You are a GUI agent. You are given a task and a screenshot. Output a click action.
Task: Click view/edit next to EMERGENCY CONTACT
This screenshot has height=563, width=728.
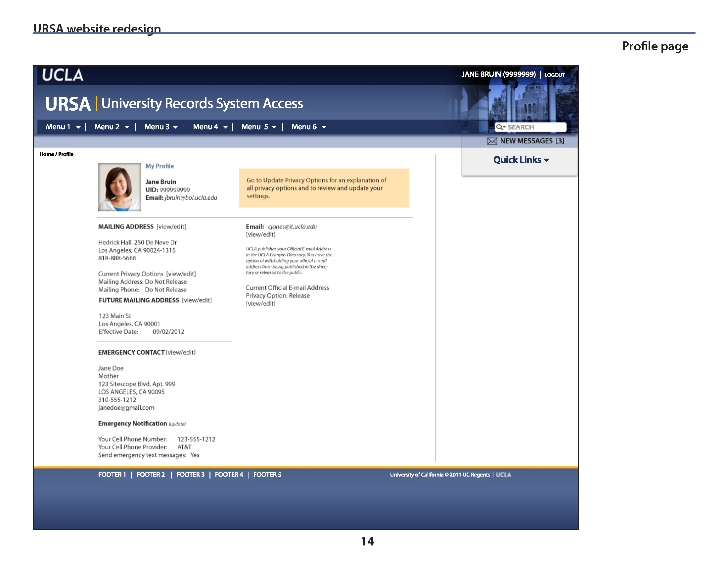click(181, 353)
